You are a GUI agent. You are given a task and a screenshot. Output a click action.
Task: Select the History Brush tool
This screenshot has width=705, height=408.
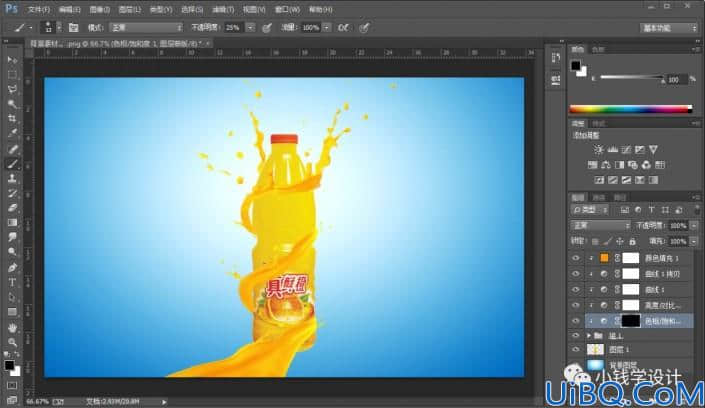(12, 193)
